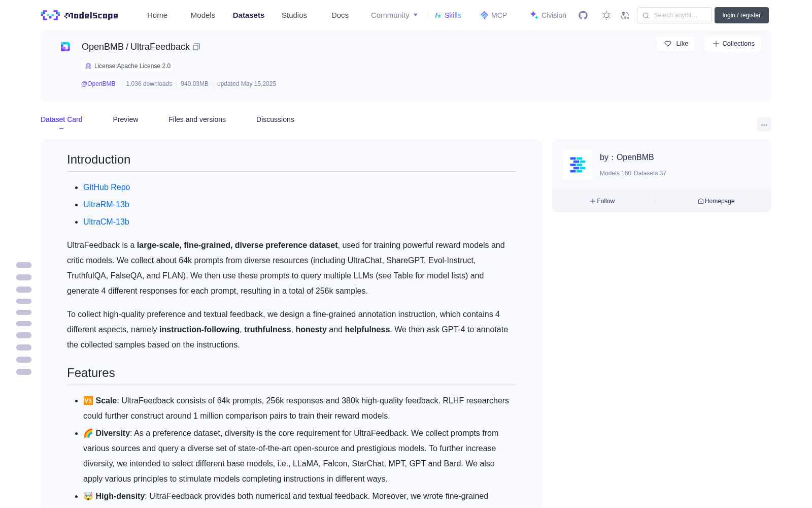Click the Introduction heading
Viewport: 812px width, 508px height.
99,160
